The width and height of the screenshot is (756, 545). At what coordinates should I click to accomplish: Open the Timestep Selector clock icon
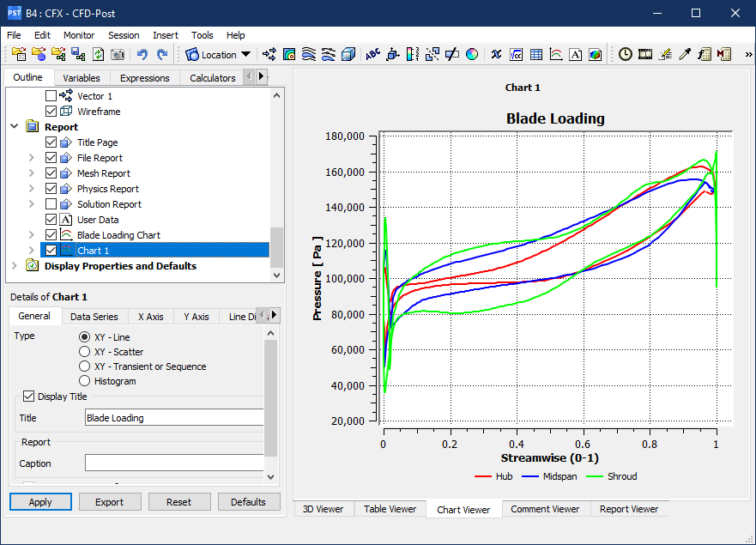click(626, 54)
